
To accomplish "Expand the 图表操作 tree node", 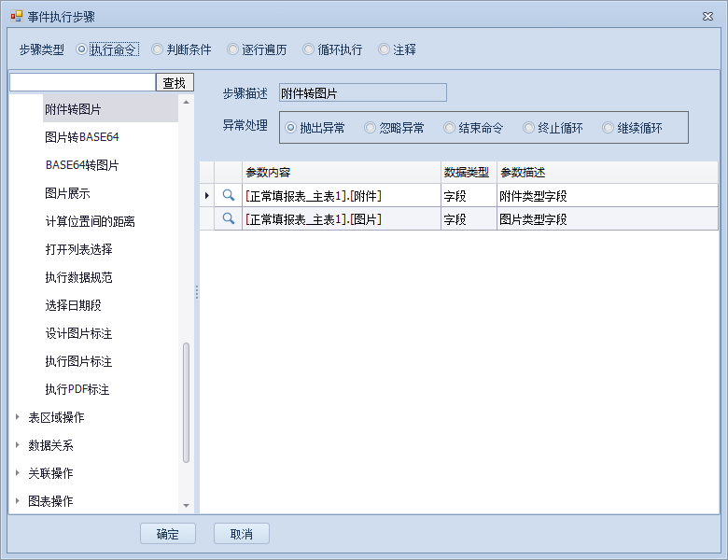I will [18, 501].
